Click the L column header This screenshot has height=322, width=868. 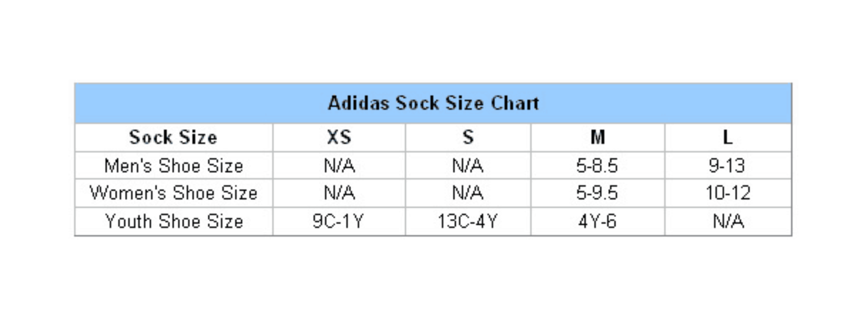pos(728,137)
